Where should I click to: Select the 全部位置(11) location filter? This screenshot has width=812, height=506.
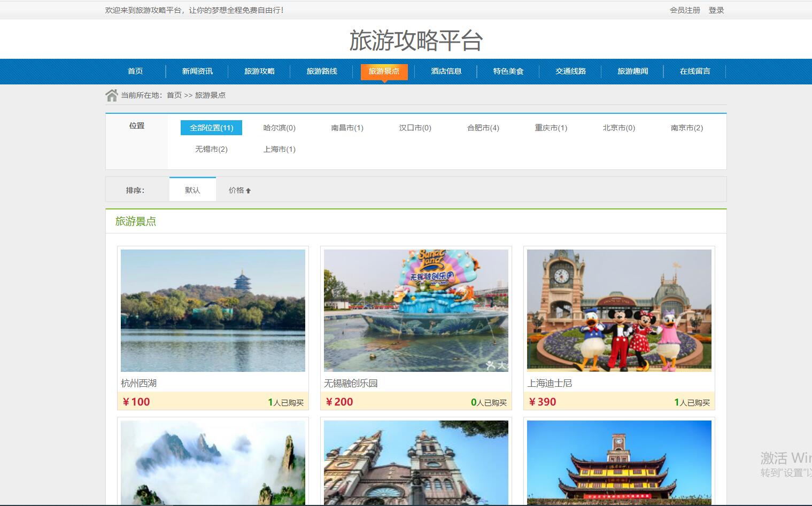pyautogui.click(x=211, y=128)
